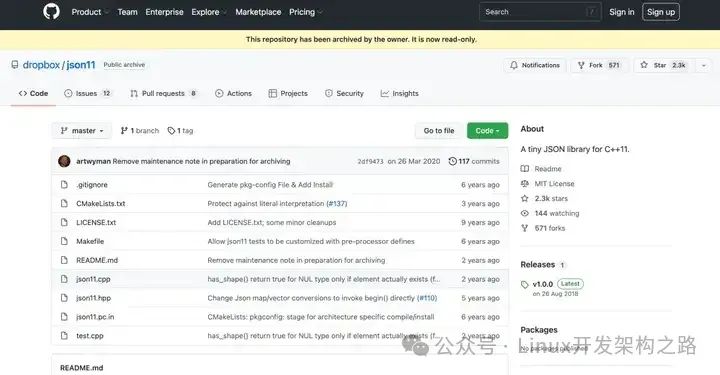The width and height of the screenshot is (720, 375).
Task: Click the Go to file button
Action: click(439, 130)
